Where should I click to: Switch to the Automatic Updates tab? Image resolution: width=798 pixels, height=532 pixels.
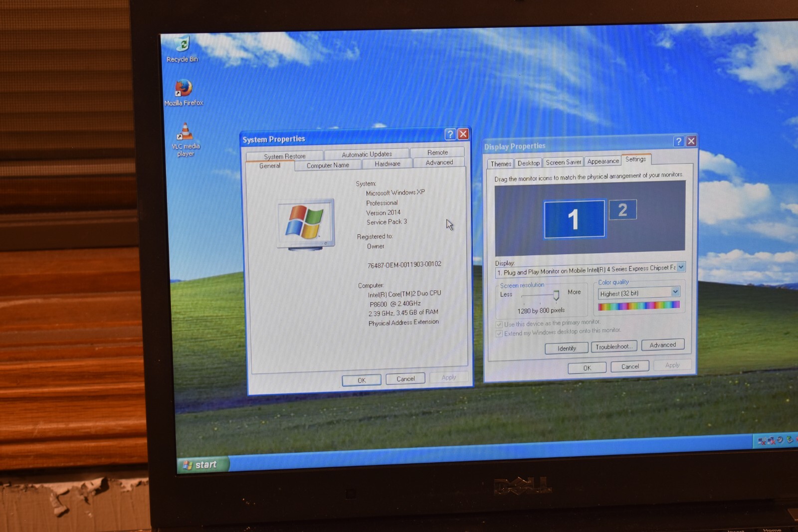click(x=367, y=155)
